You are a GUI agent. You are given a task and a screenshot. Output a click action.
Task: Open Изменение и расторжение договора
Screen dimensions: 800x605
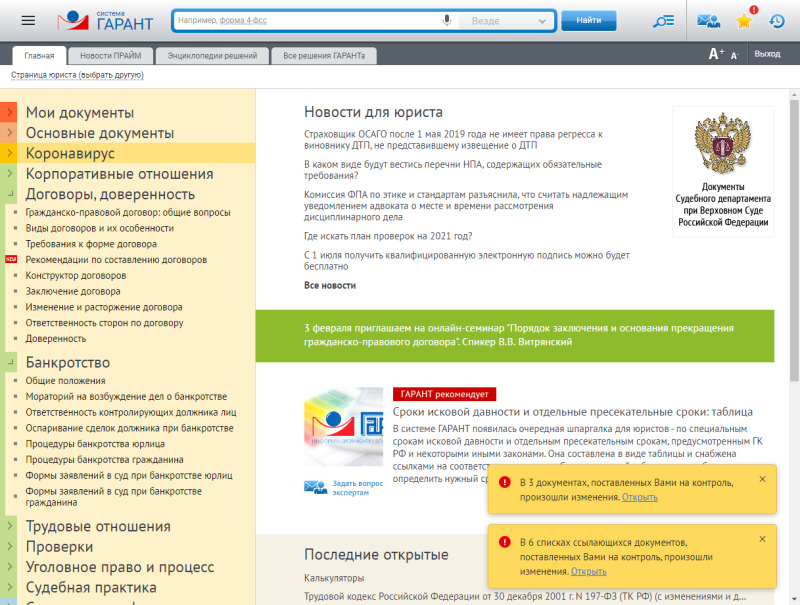click(104, 307)
